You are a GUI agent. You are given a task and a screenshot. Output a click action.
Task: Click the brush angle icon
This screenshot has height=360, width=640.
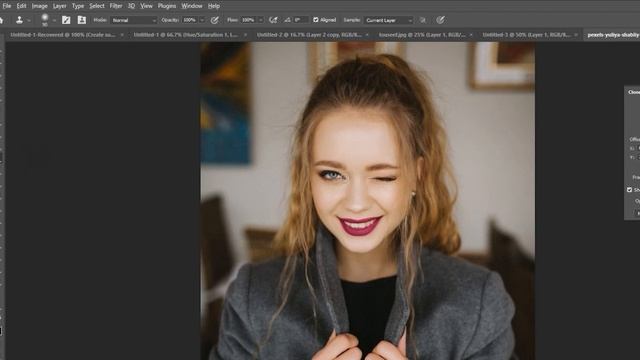(x=287, y=20)
